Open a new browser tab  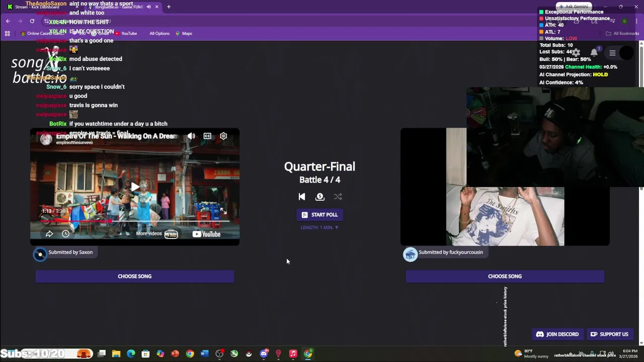coord(169,7)
